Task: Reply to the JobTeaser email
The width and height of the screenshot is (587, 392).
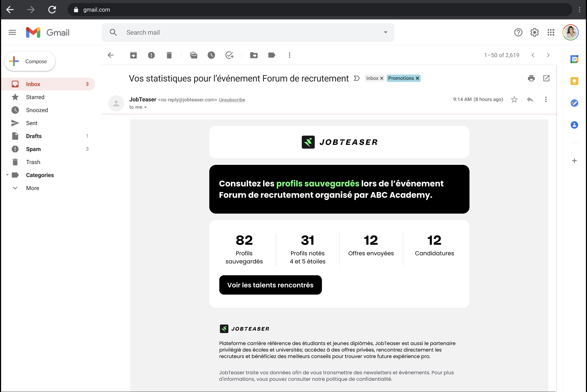Action: pos(530,99)
